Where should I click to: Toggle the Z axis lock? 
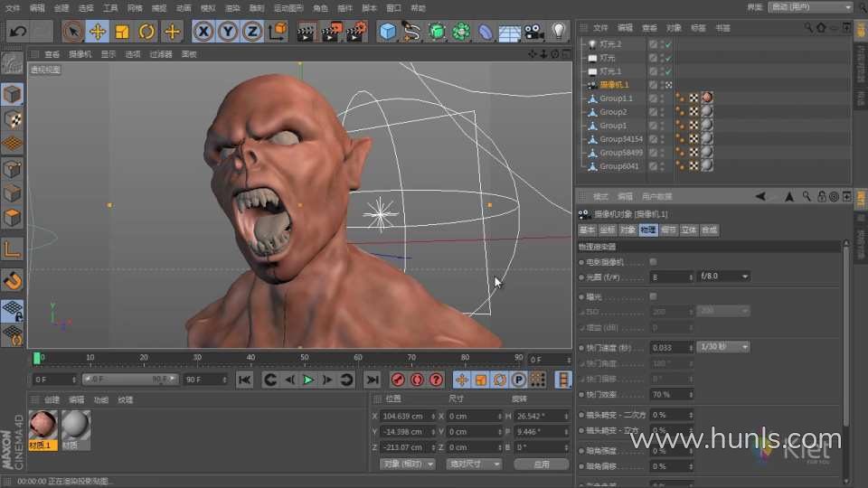[x=252, y=32]
